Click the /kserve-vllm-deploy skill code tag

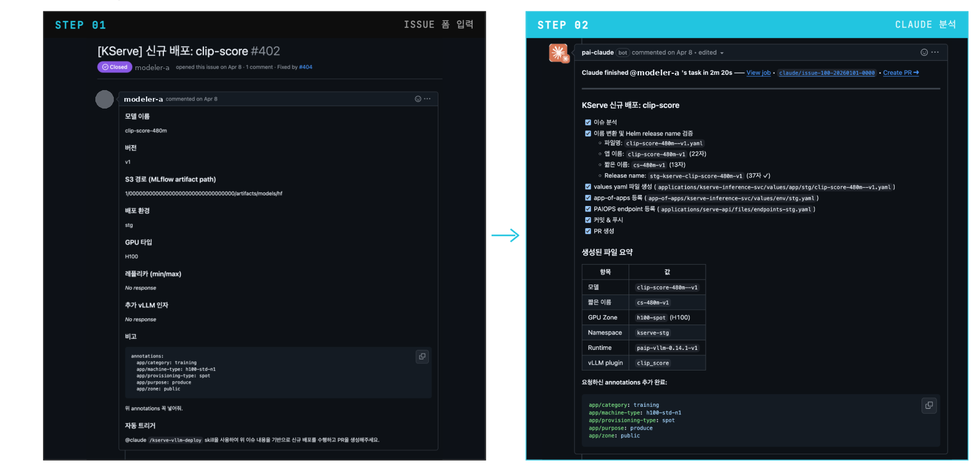pos(175,440)
